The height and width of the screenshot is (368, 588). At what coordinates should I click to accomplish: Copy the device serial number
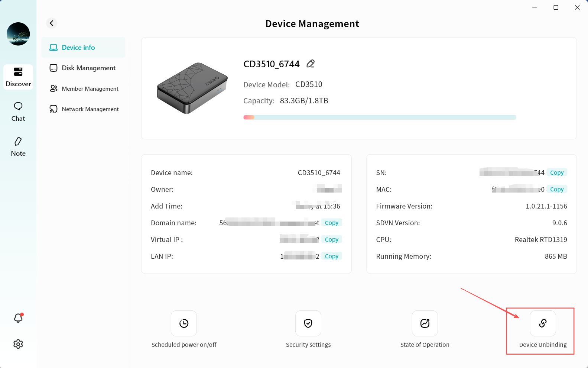556,172
